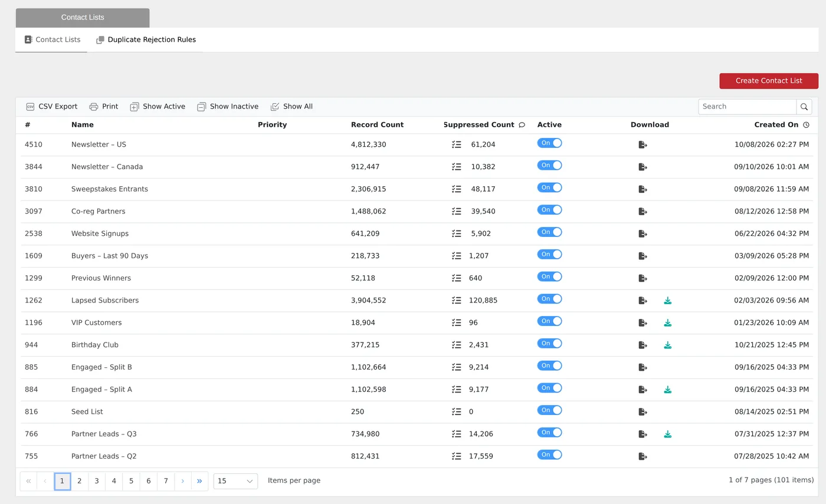The image size is (826, 504).
Task: Go to page 3 of results
Action: 97,481
